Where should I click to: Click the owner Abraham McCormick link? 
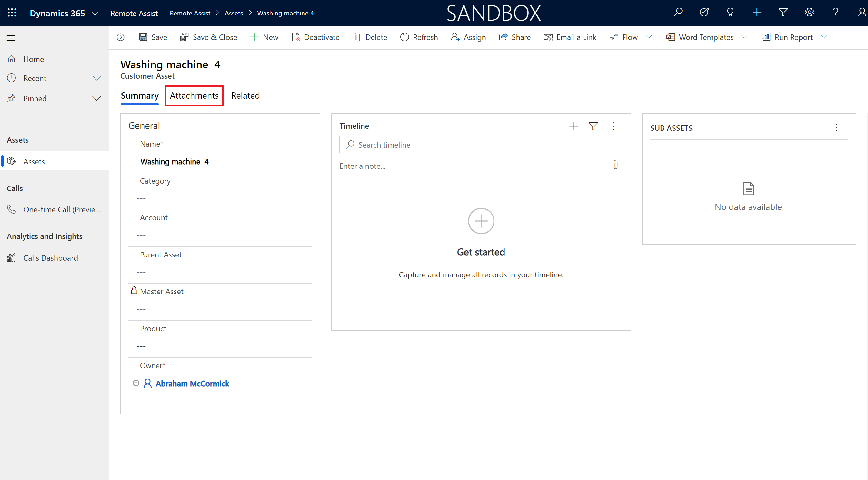coord(192,384)
